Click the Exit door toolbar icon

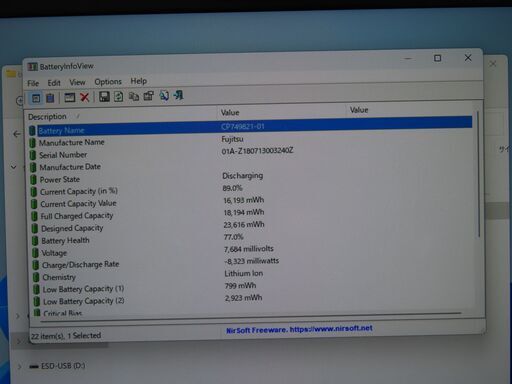pyautogui.click(x=178, y=95)
